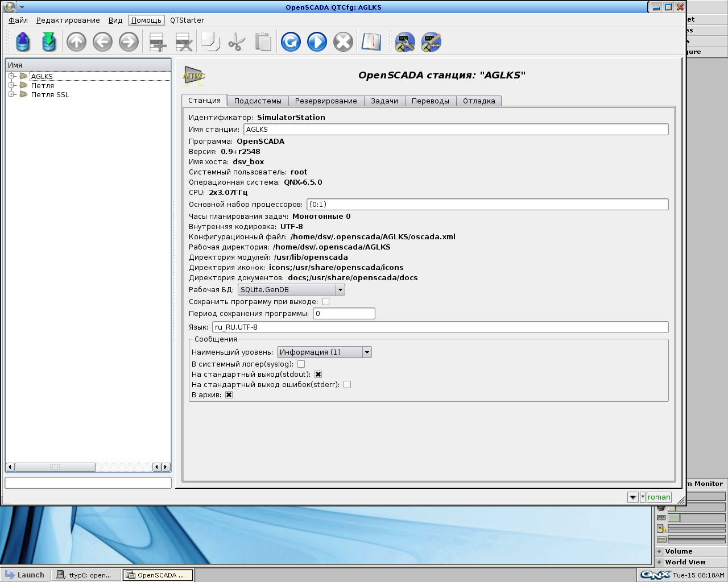Toggle the syslog messages checkbox

301,364
